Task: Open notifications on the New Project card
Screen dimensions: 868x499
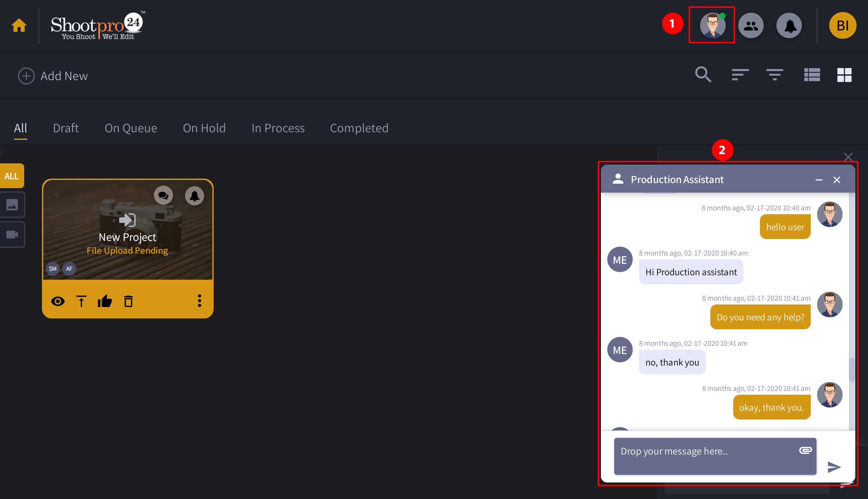Action: 194,195
